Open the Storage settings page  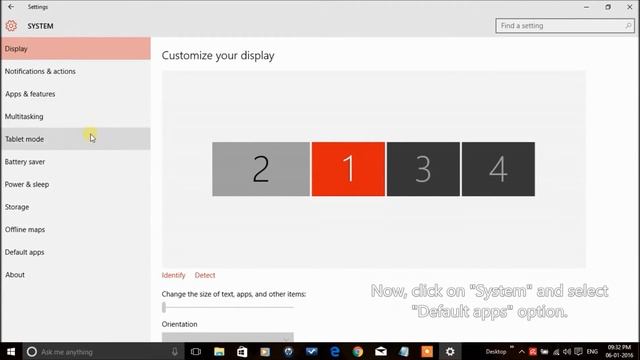[76, 207]
